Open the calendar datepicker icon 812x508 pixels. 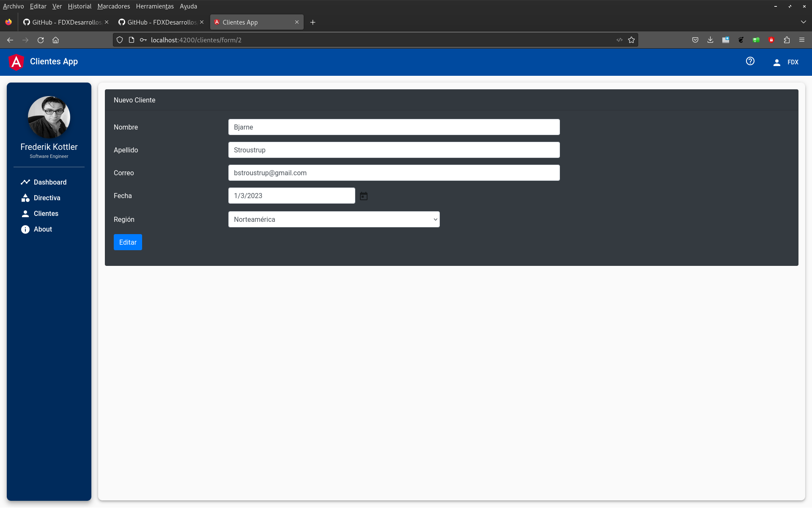pos(364,196)
